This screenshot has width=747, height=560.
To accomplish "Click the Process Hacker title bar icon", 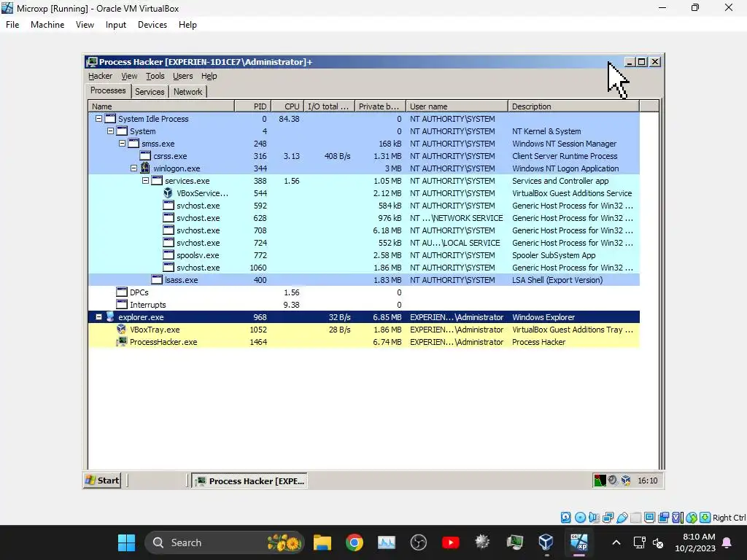I will click(93, 62).
